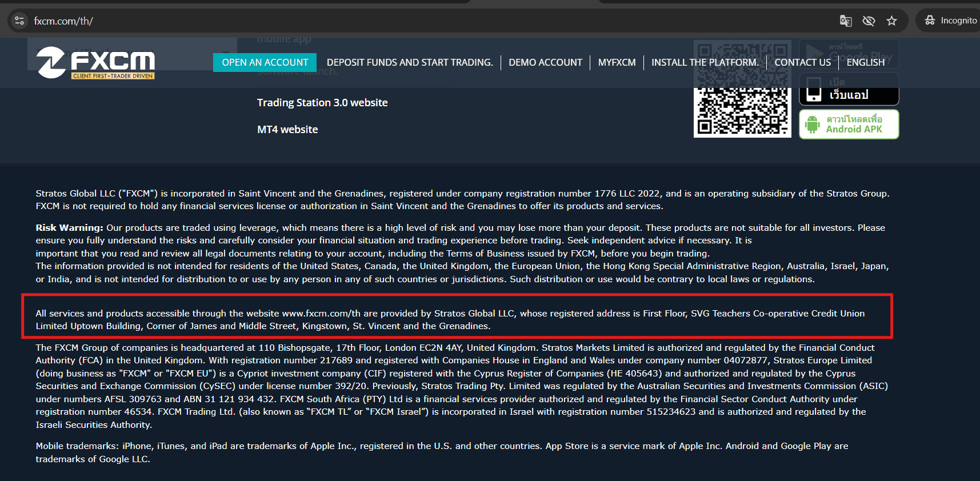Click the Android APK download button
Screen dimensions: 980x481
click(x=849, y=124)
